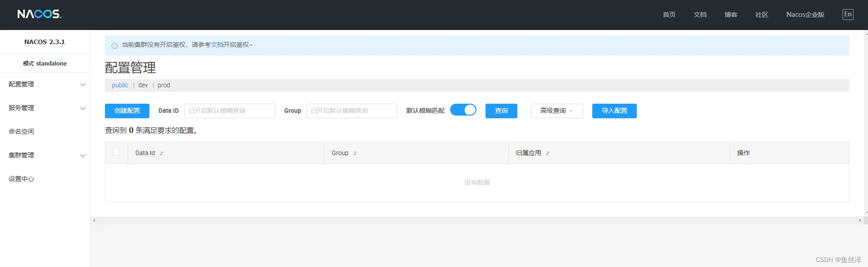Switch language with the En icon

click(x=848, y=15)
